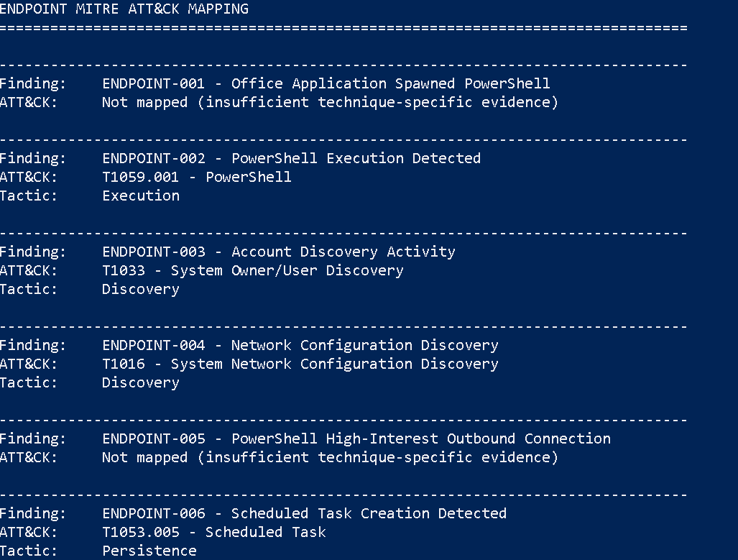Click the Not mapped text under ENDPOINT-001
738x560 pixels.
coord(330,103)
